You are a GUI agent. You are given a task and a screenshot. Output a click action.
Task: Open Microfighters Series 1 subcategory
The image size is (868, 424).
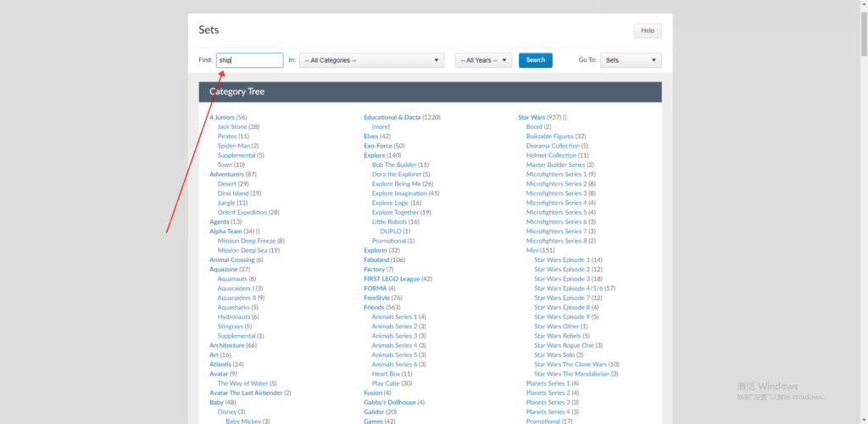coord(556,175)
